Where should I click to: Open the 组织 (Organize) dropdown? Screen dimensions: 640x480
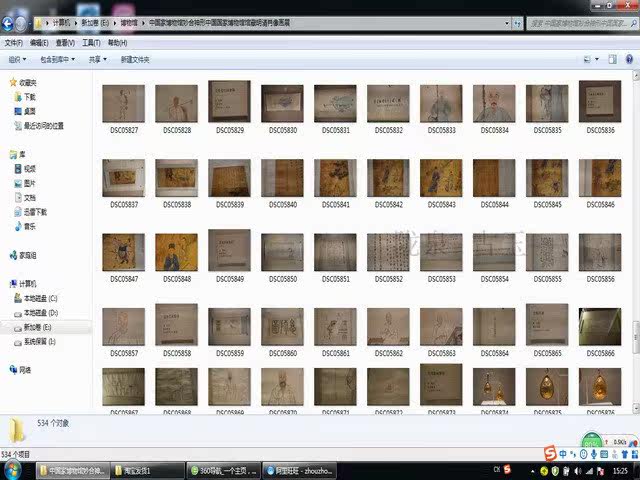point(19,60)
